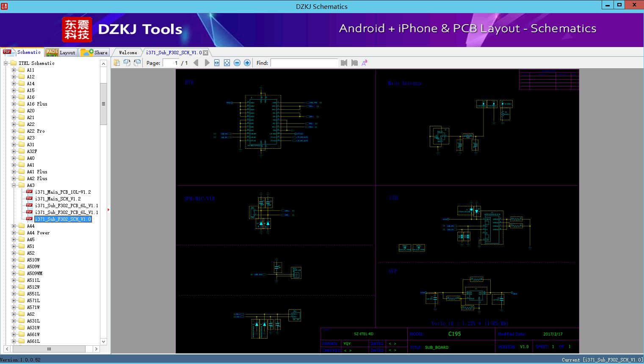The height and width of the screenshot is (364, 644).
Task: Click the Version:1.0.0.52 status text
Action: 20,360
